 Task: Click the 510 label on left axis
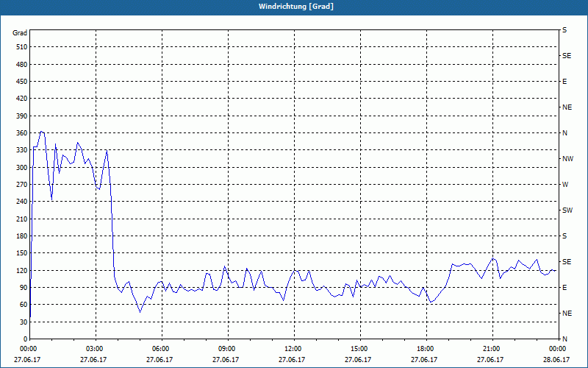pos(22,47)
